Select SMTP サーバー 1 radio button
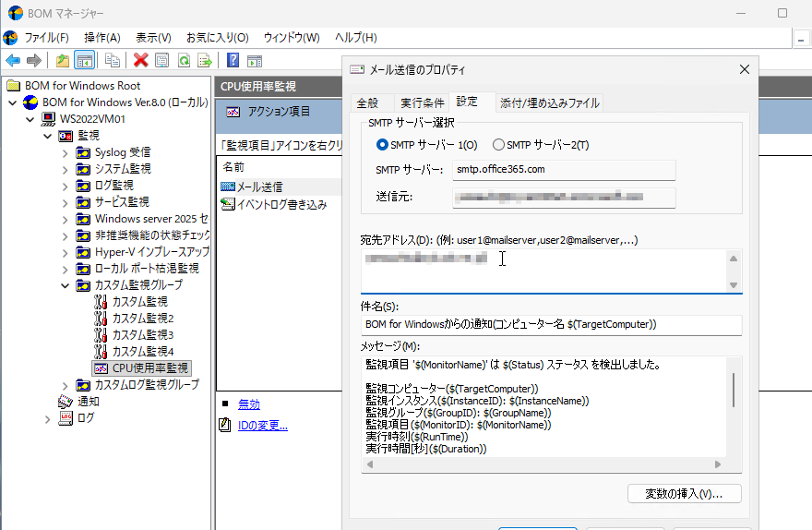This screenshot has height=530, width=812. tap(382, 145)
